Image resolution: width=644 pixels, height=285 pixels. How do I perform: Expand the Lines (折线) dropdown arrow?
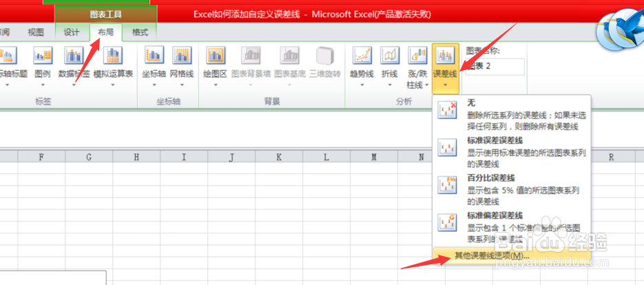coord(389,85)
